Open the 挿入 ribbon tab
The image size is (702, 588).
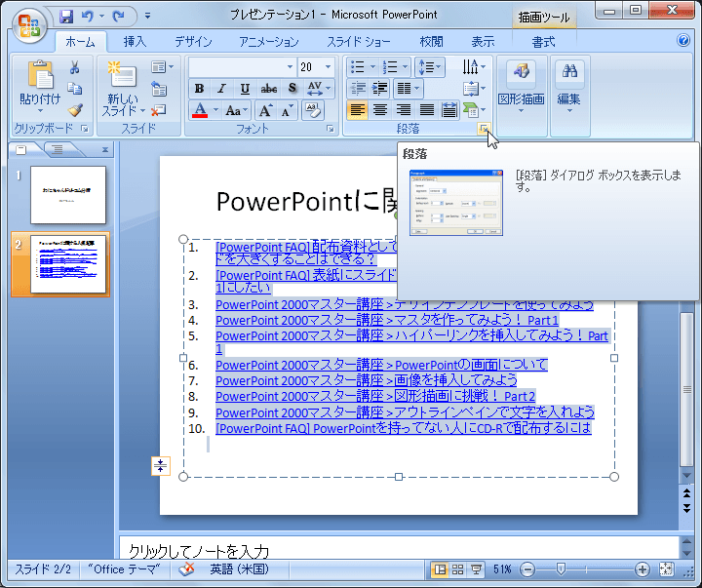click(x=135, y=42)
